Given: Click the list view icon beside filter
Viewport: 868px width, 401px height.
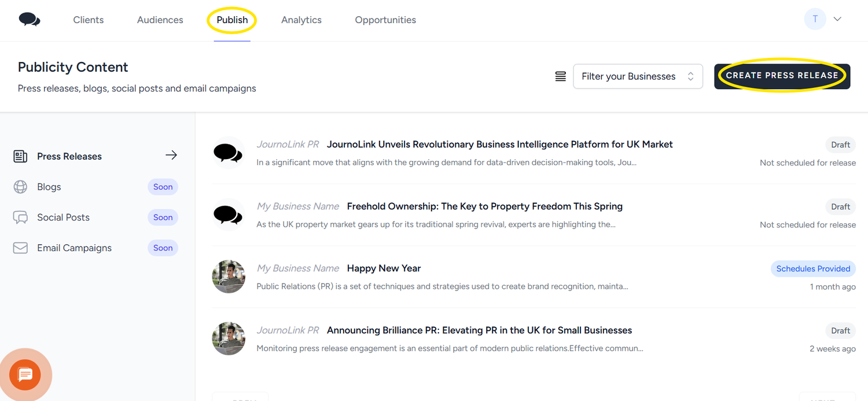Looking at the screenshot, I should 560,76.
